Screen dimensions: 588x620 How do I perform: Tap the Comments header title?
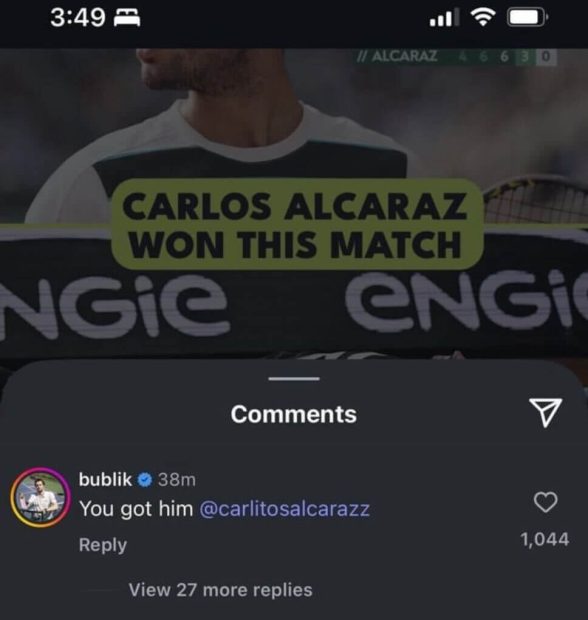(x=293, y=414)
